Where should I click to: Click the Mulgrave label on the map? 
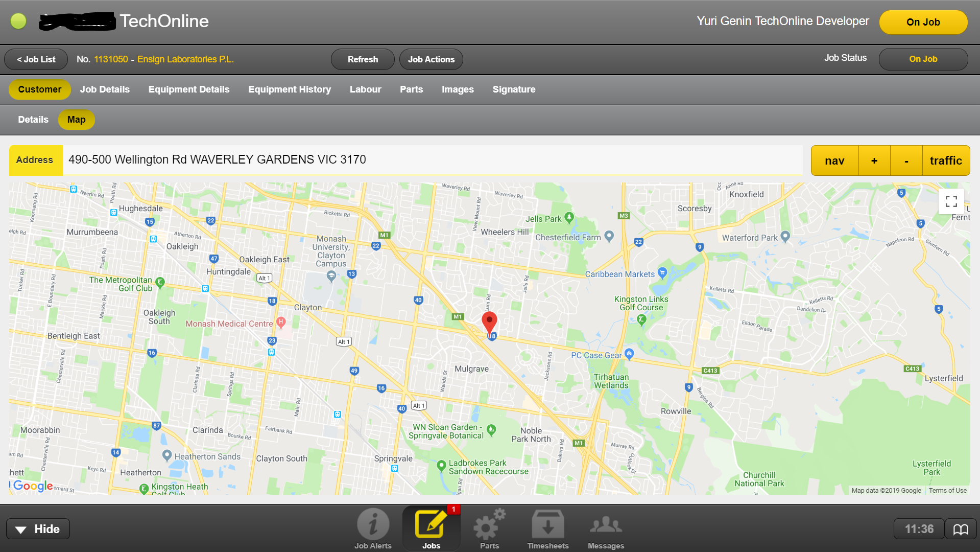pyautogui.click(x=472, y=369)
